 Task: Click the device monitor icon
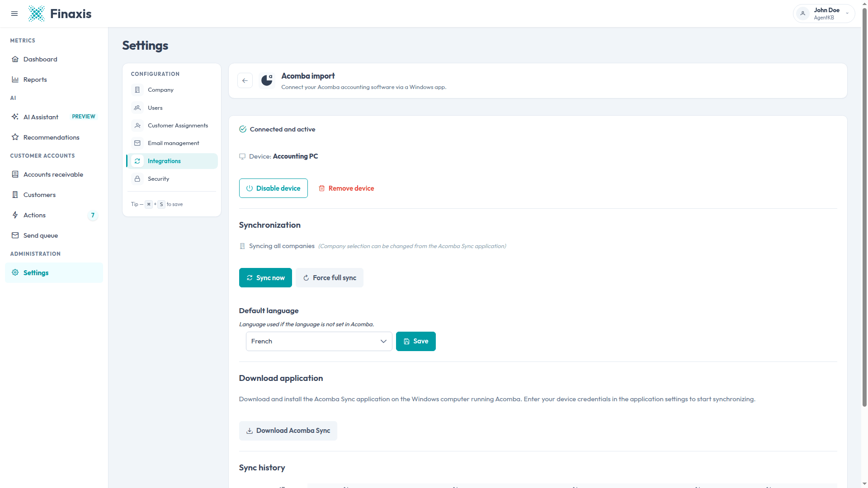pyautogui.click(x=242, y=156)
